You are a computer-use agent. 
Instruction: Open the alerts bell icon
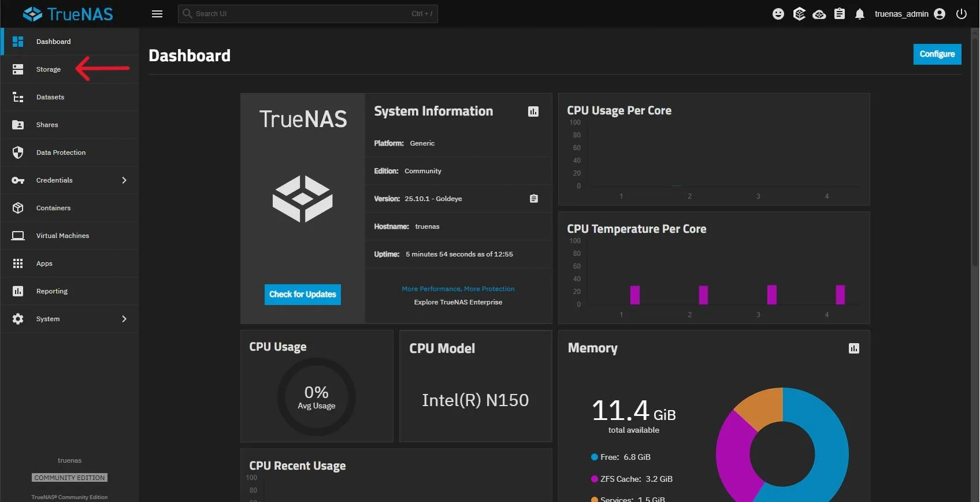point(860,14)
